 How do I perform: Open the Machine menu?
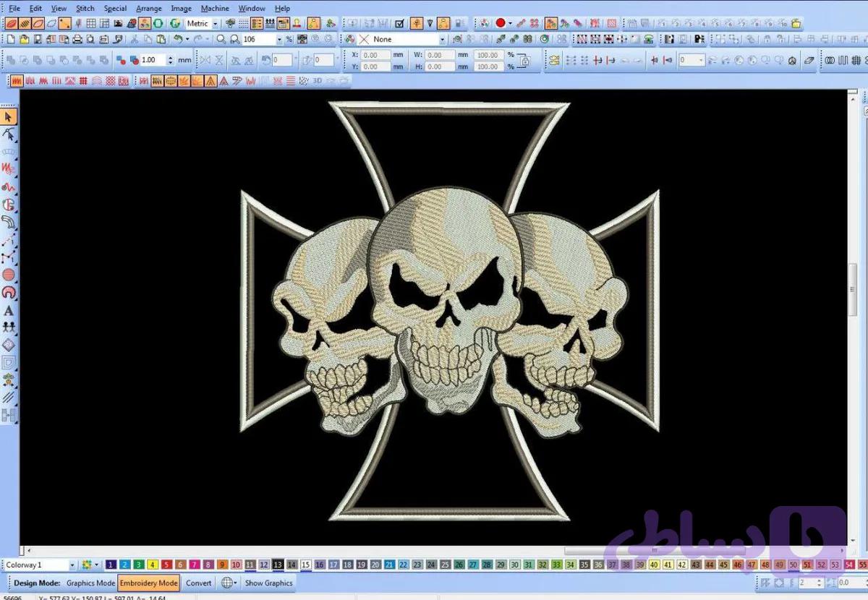tap(215, 9)
